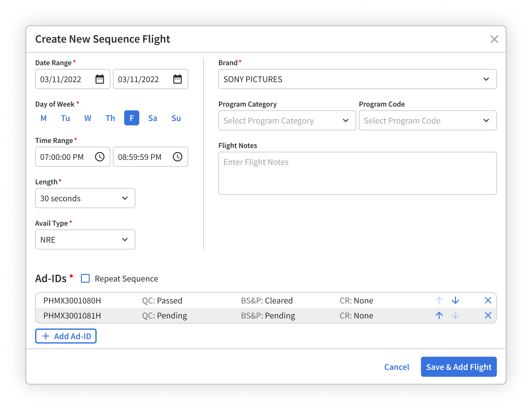
Task: Click the Add Ad-ID button
Action: click(x=66, y=336)
